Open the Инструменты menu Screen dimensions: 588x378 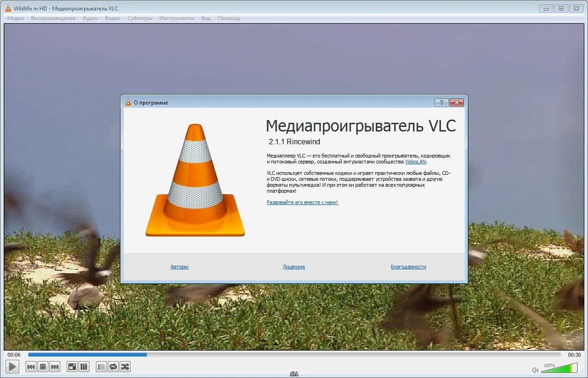tap(177, 18)
